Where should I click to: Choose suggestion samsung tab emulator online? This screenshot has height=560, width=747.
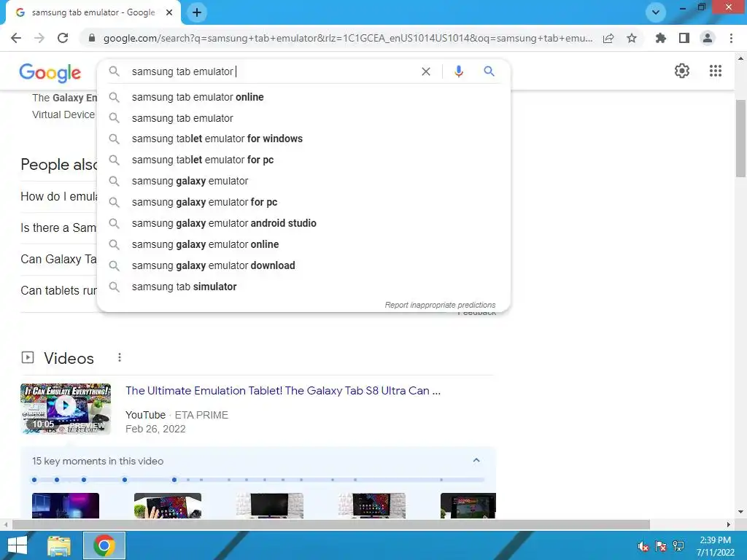coord(303,97)
